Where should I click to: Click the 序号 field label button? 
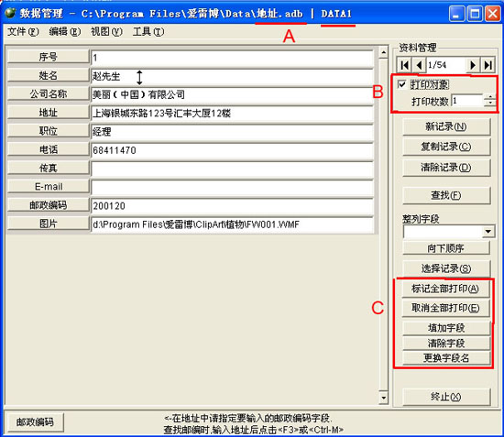(49, 57)
